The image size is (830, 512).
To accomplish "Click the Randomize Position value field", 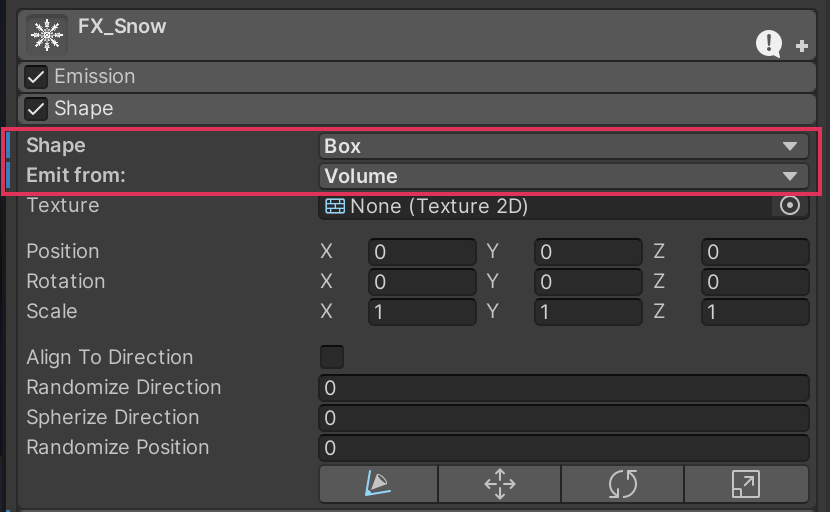I will (x=563, y=447).
